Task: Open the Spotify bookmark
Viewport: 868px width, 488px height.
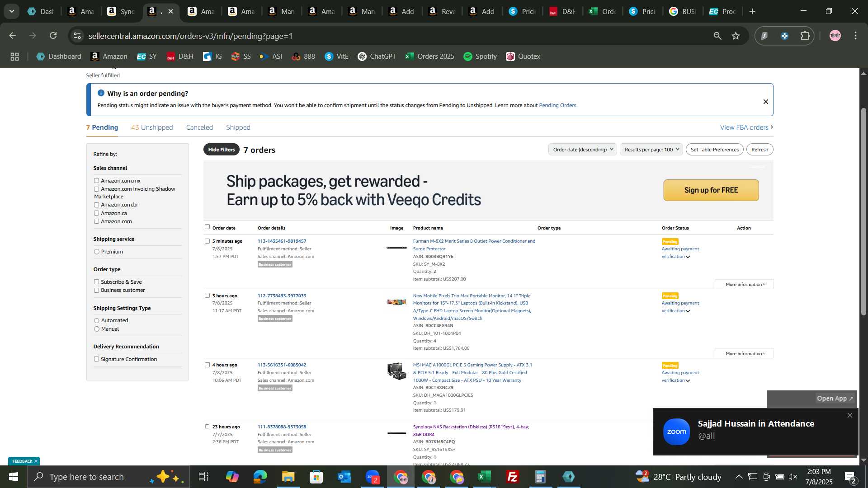Action: click(480, 56)
